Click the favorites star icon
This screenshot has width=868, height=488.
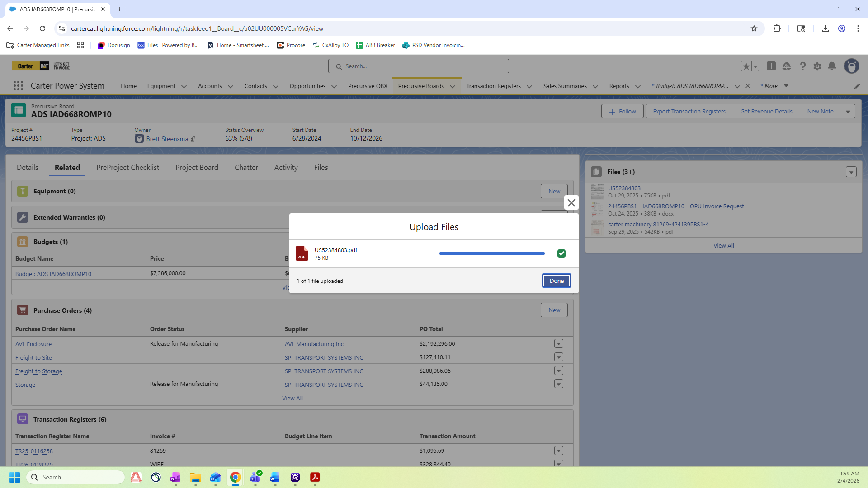coord(746,66)
